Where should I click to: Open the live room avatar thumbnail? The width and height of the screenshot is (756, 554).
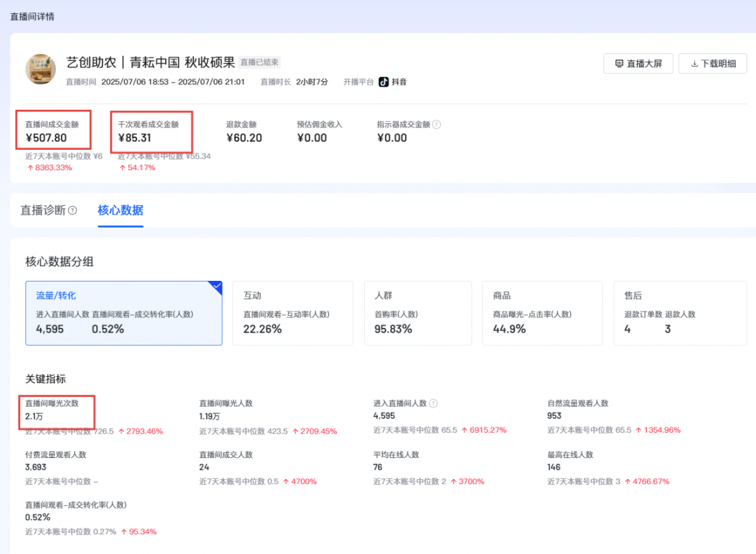point(41,69)
